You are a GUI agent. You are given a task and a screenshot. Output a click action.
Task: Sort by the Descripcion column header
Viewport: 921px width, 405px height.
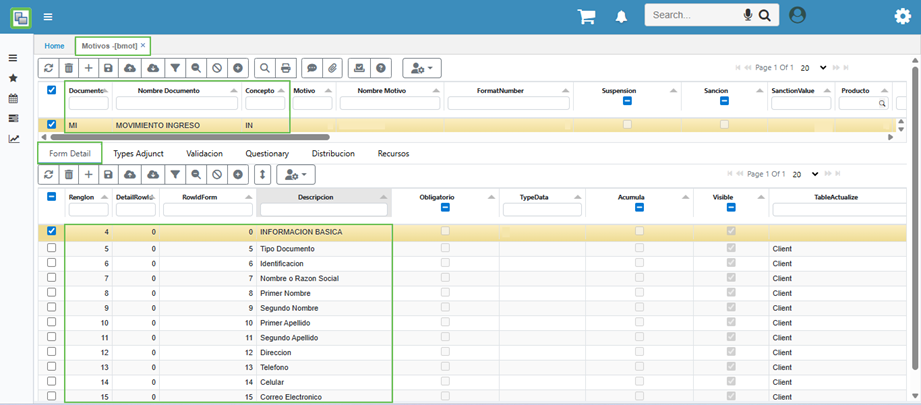pos(315,197)
